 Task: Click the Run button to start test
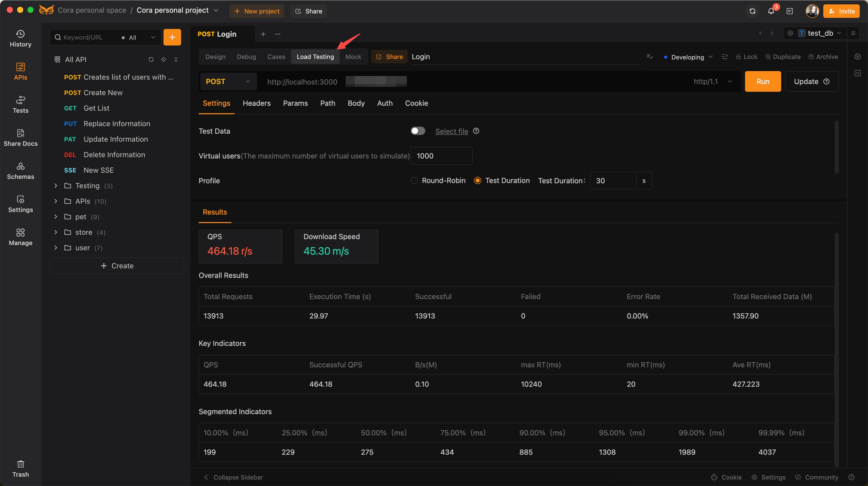click(x=763, y=81)
